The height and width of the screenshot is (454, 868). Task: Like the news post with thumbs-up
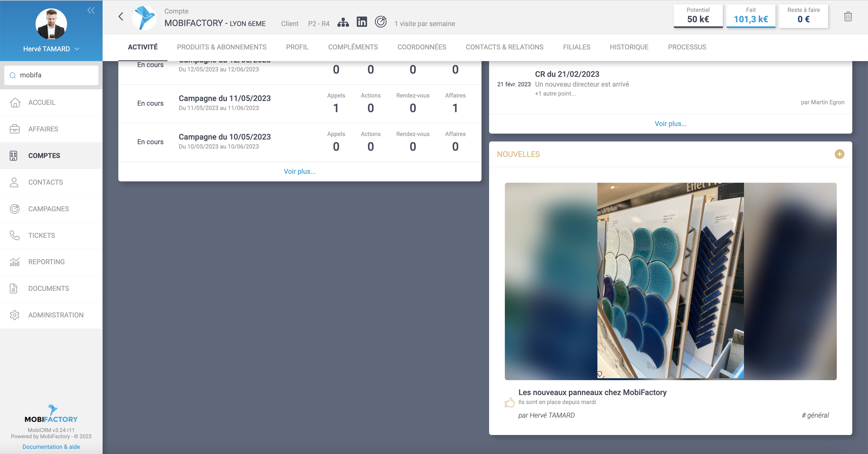coord(509,402)
